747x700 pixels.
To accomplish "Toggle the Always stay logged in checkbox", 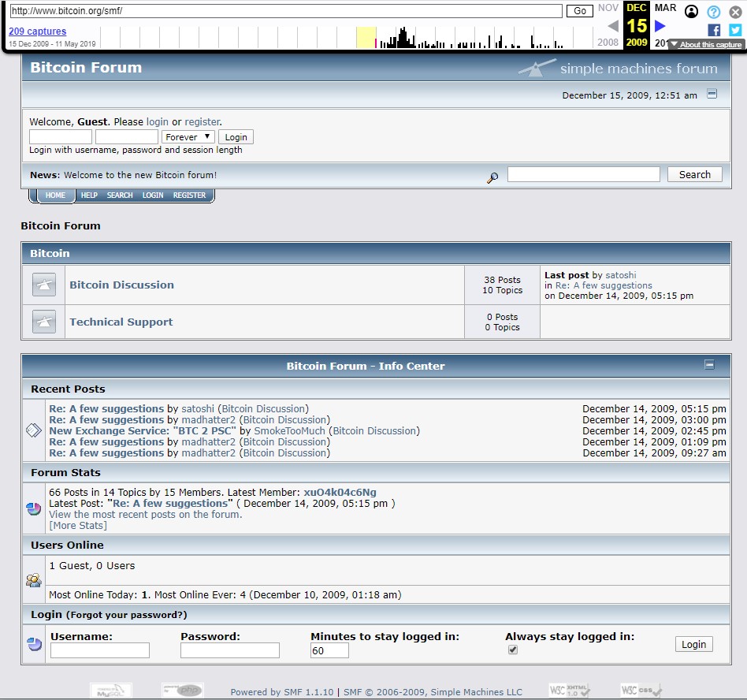I will (513, 650).
